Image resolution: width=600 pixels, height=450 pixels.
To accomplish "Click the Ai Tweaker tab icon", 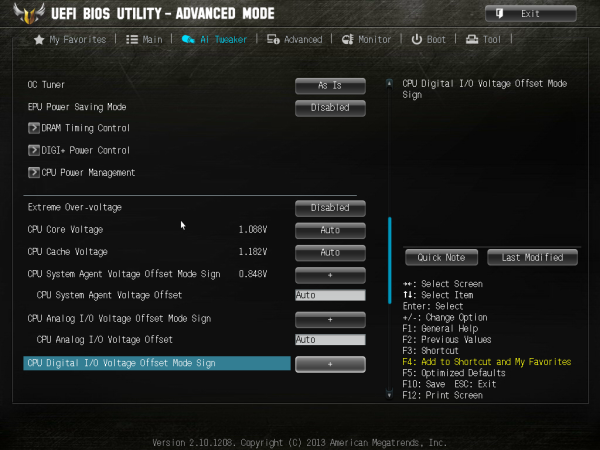I will coord(188,39).
